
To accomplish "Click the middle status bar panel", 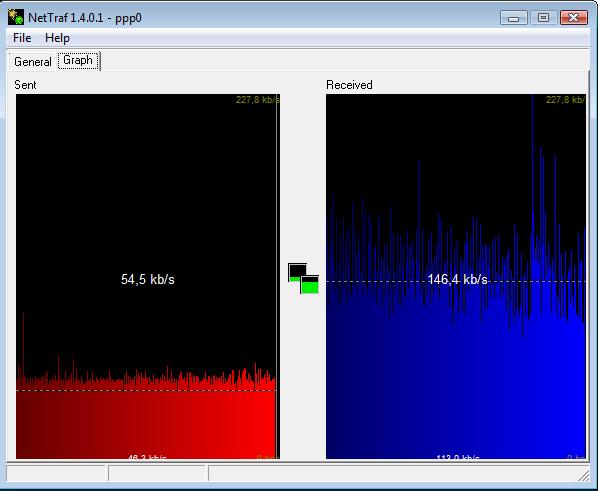I will click(x=158, y=473).
